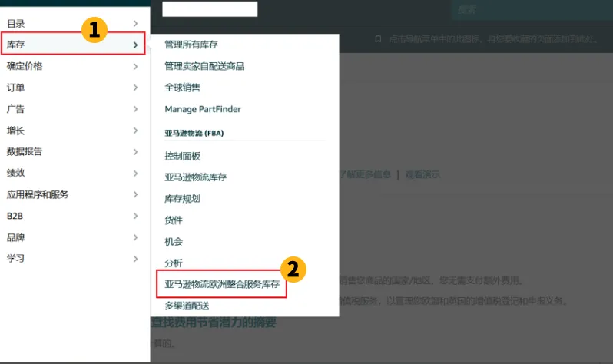613x364 pixels.
Task: Expand the 数据报告 submenu arrow
Action: [135, 152]
